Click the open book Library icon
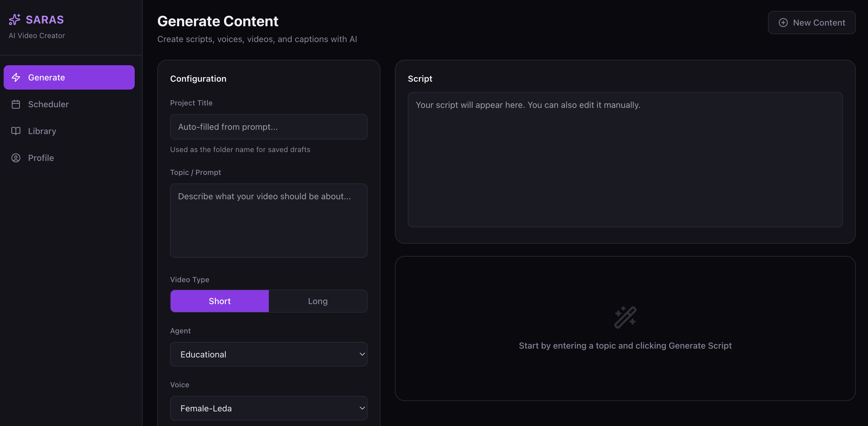 (16, 131)
